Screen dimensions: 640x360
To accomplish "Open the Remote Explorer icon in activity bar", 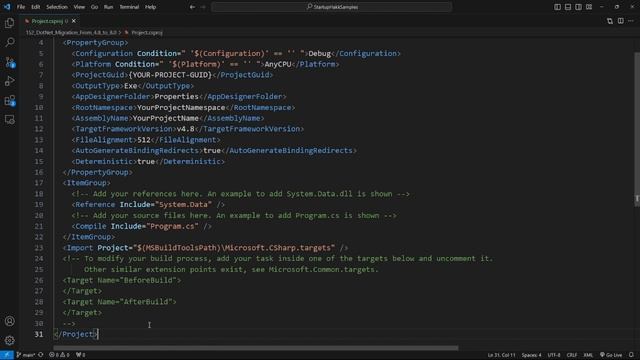I will 9,119.
